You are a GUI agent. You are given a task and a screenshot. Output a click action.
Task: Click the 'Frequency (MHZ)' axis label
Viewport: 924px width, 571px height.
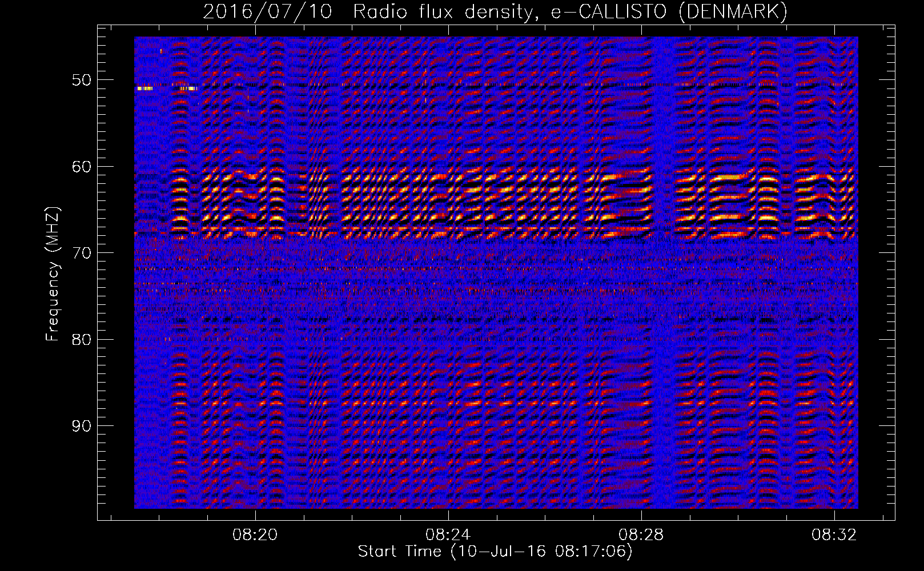[x=53, y=274]
